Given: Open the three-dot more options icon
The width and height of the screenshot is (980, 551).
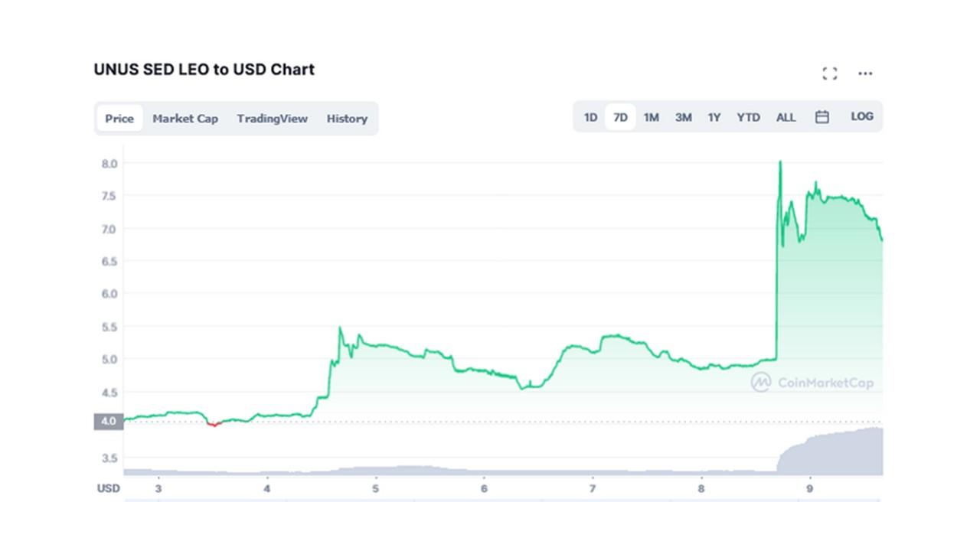Looking at the screenshot, I should point(865,73).
